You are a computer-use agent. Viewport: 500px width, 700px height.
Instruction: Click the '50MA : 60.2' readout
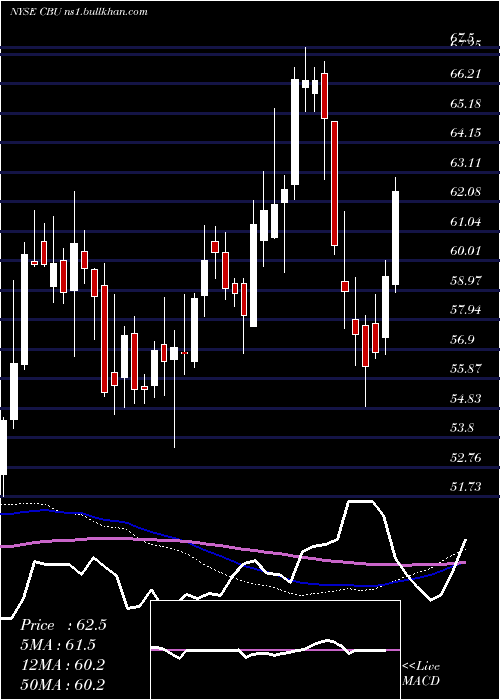point(62,684)
